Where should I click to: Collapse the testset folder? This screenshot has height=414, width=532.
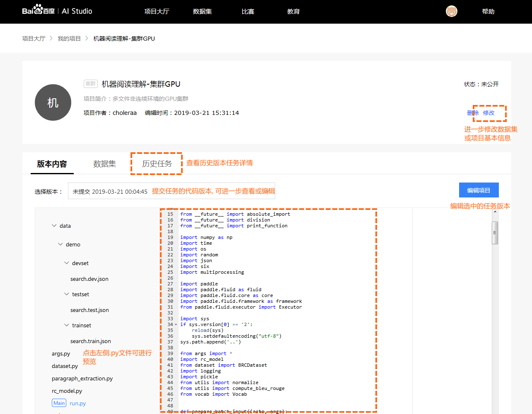(67, 294)
